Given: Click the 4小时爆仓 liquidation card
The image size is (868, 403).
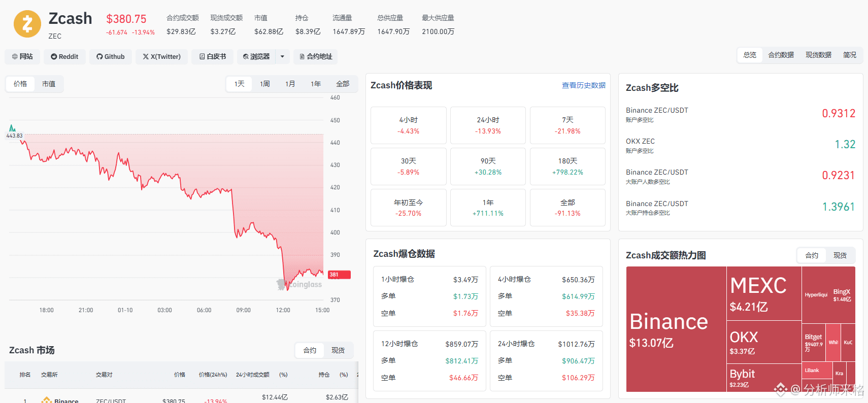Looking at the screenshot, I should [547, 296].
